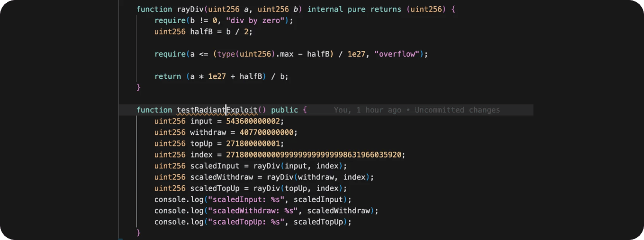Click the 'You, 1 hour ago' blame annotation
644x240 pixels.
(368, 110)
